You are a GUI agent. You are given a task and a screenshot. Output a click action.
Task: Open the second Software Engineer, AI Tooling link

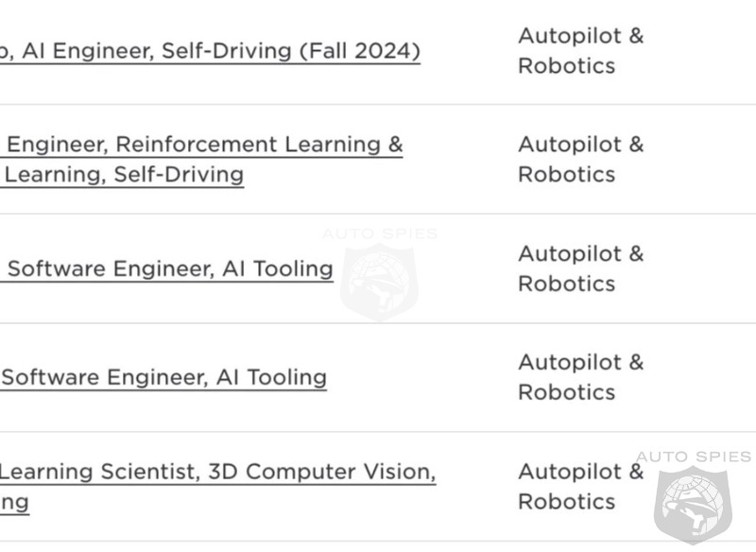click(163, 377)
